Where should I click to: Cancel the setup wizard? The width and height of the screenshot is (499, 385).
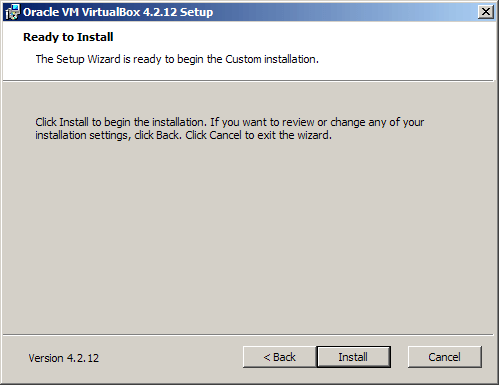pos(444,357)
